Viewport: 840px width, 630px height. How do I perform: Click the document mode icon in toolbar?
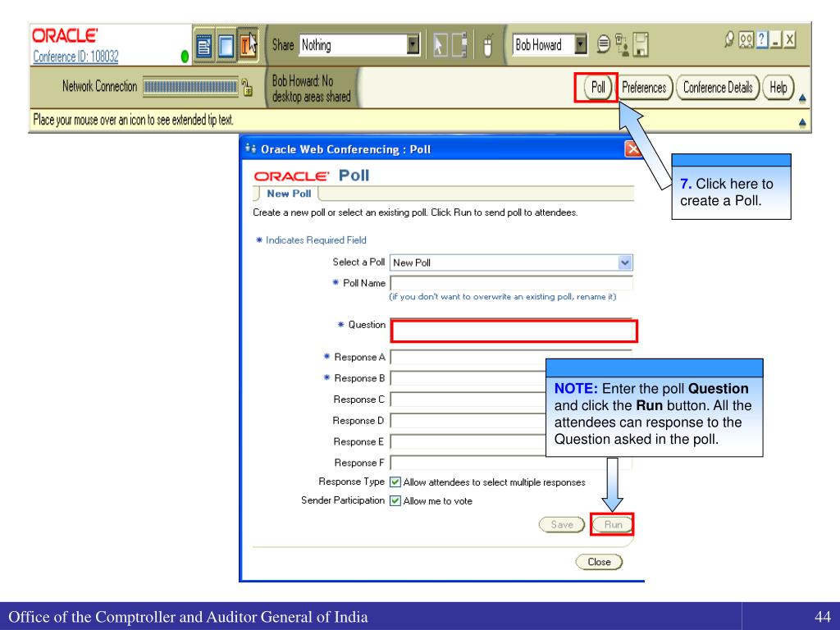(x=203, y=46)
